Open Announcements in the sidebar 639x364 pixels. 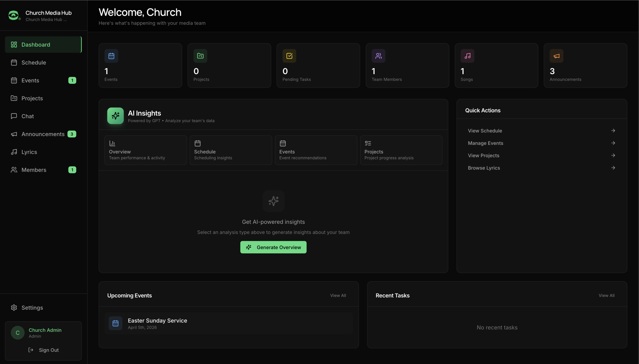click(x=43, y=134)
